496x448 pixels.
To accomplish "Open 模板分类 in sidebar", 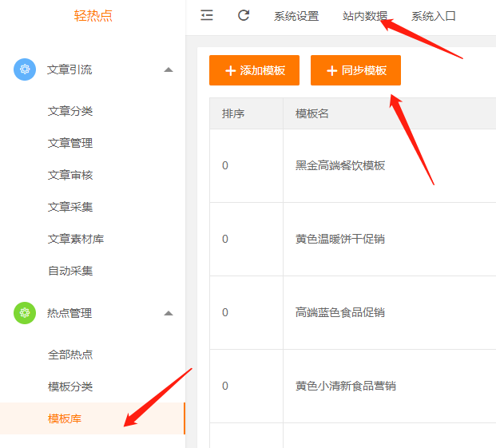I will [x=70, y=387].
